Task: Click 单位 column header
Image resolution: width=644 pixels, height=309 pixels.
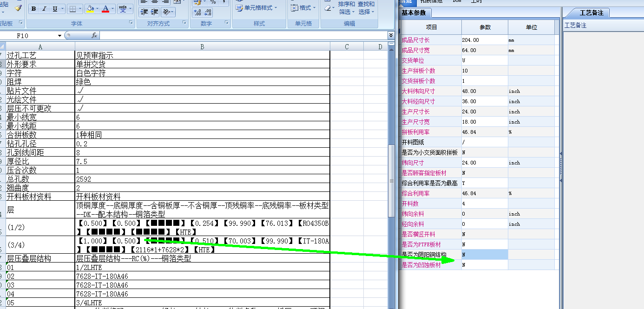Action: coord(531,27)
